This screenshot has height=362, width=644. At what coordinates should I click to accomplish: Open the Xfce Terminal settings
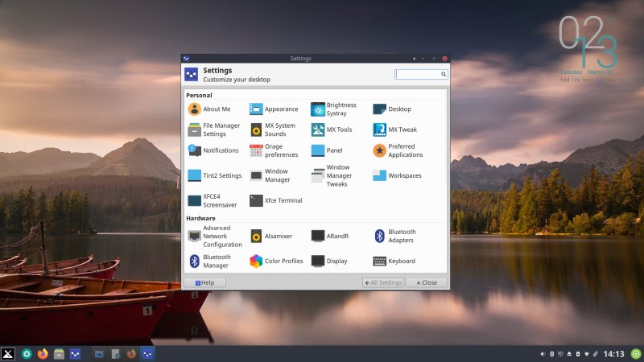click(x=275, y=201)
